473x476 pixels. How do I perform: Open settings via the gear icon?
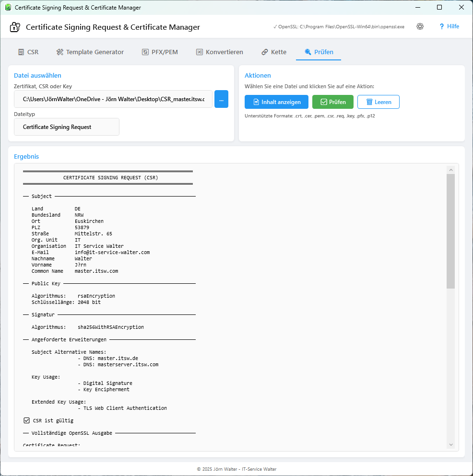[x=420, y=27]
